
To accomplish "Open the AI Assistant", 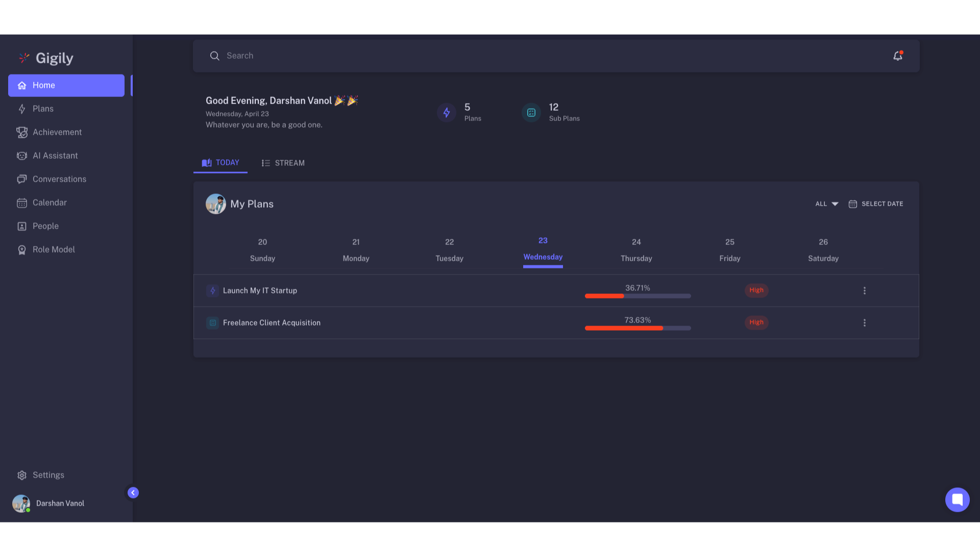I will coord(55,156).
